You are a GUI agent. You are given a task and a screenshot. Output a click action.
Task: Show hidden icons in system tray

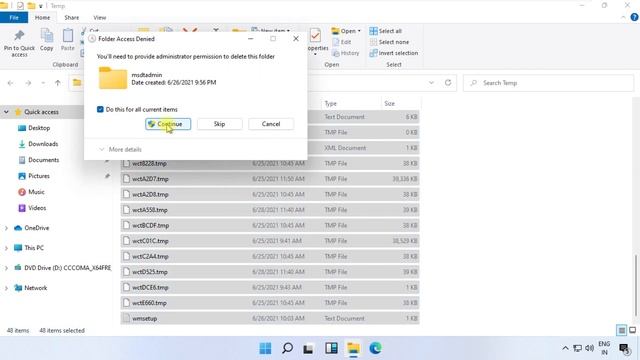click(x=565, y=348)
